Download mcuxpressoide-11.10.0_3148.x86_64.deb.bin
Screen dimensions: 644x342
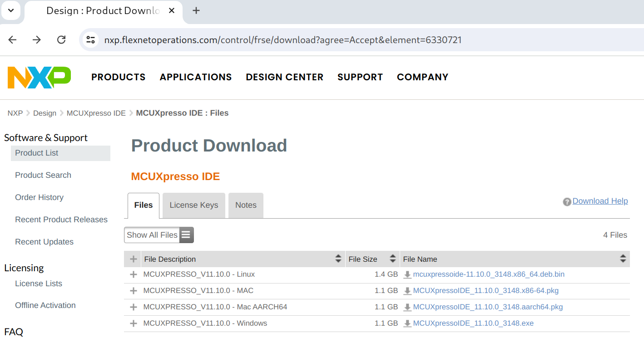pos(489,274)
